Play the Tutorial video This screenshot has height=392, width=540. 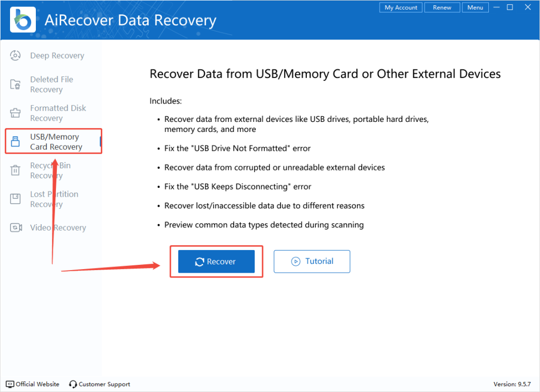coord(312,261)
